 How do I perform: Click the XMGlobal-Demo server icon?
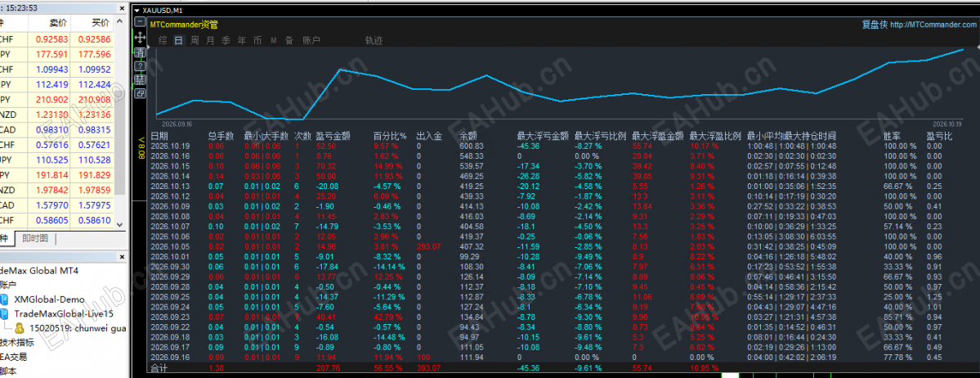point(5,299)
